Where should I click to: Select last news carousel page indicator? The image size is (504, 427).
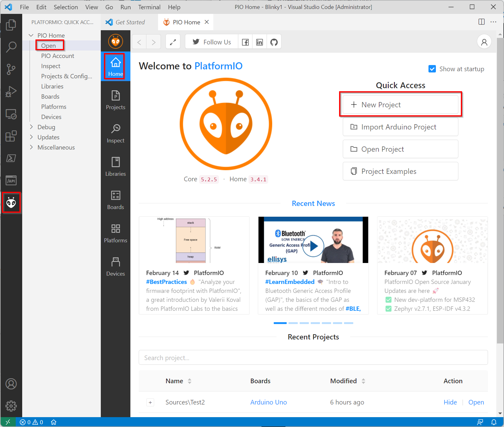coord(349,323)
